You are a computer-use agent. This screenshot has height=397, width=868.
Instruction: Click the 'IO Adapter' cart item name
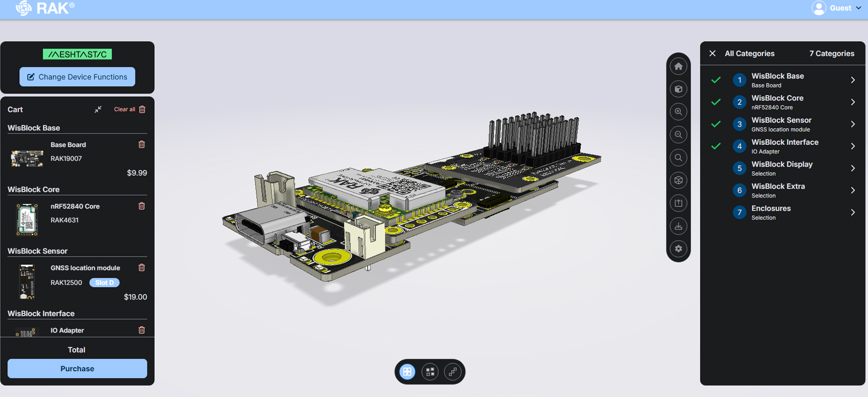(x=67, y=331)
